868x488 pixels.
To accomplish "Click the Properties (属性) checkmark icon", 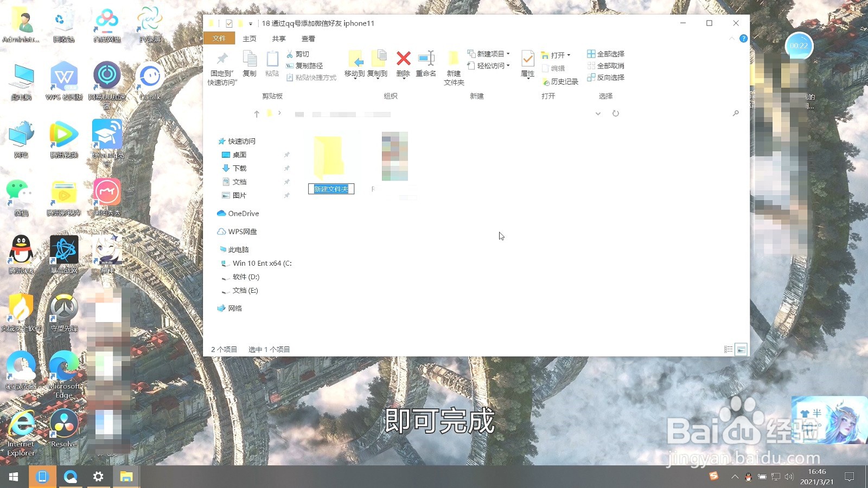I will 527,58.
